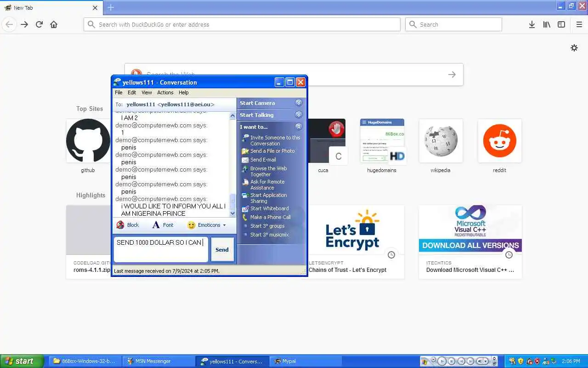Click Start 3° groups
Viewport: 588px width, 368px height.
tap(264, 226)
